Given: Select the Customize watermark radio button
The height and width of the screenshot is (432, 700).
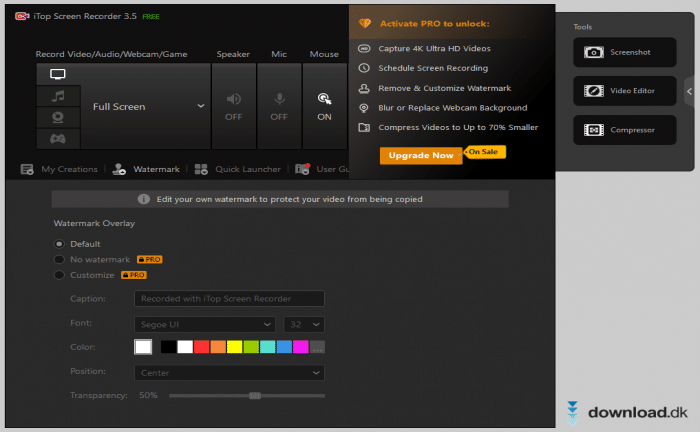Looking at the screenshot, I should coord(59,275).
